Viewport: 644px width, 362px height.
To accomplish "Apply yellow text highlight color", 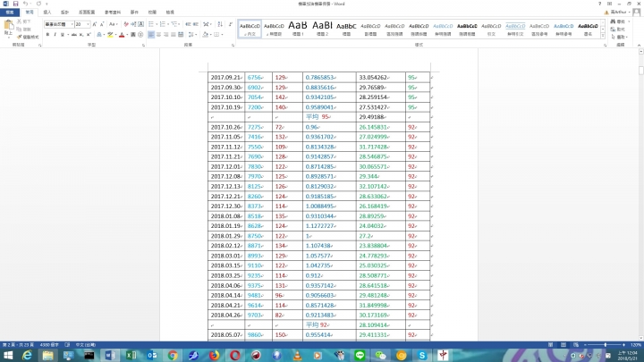I will coord(110,35).
